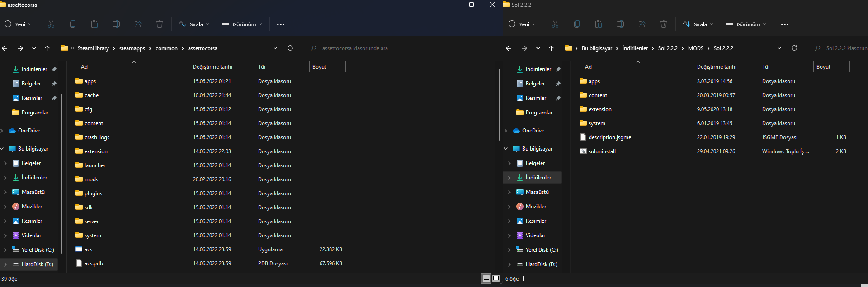Open Yeni dropdown in Sol 2.2.2 window
The image size is (868, 287).
point(522,24)
